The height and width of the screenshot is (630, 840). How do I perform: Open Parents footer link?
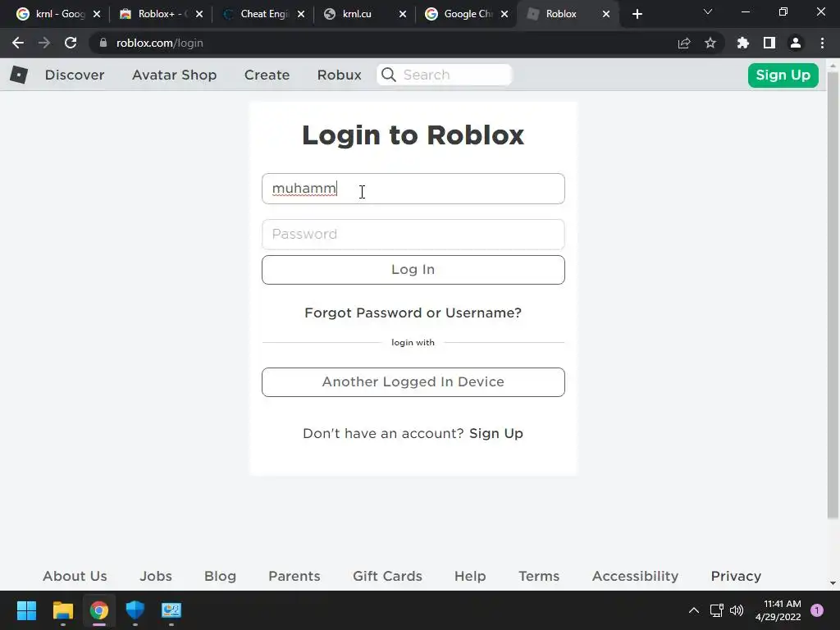point(294,576)
